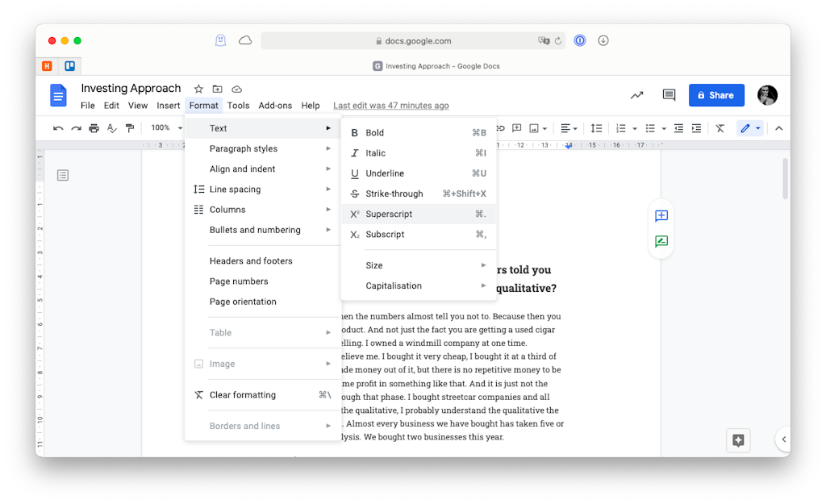Open the comment history icon

[669, 94]
